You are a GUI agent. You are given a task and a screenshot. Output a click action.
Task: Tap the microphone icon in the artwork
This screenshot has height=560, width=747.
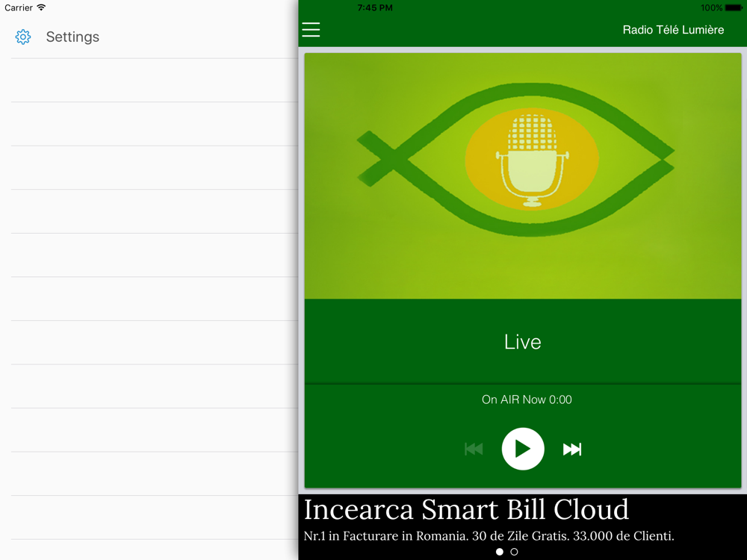click(532, 160)
